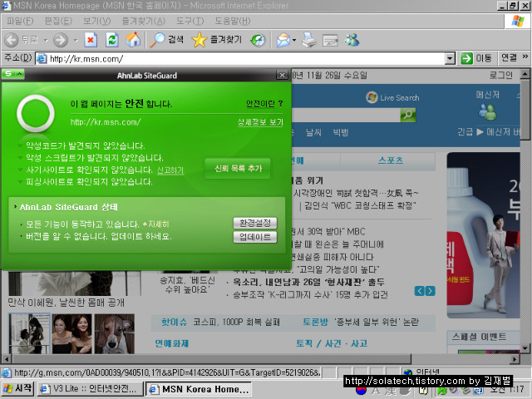Expand the address bar URL dropdown
The image size is (532, 399).
tap(450, 58)
